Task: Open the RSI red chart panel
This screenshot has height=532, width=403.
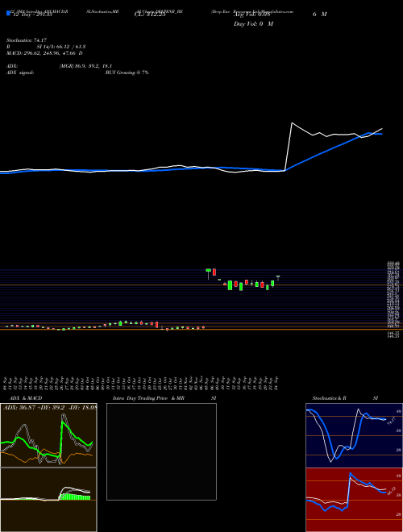Action: pos(354,500)
